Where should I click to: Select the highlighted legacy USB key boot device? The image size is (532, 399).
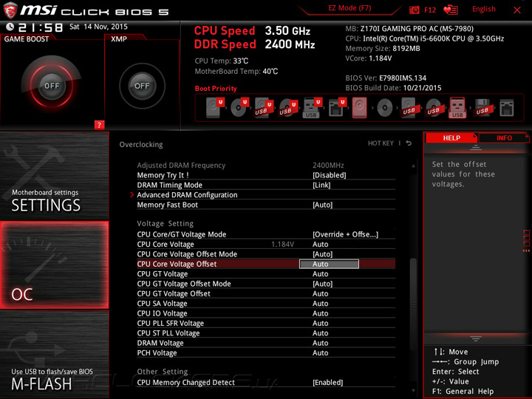457,108
